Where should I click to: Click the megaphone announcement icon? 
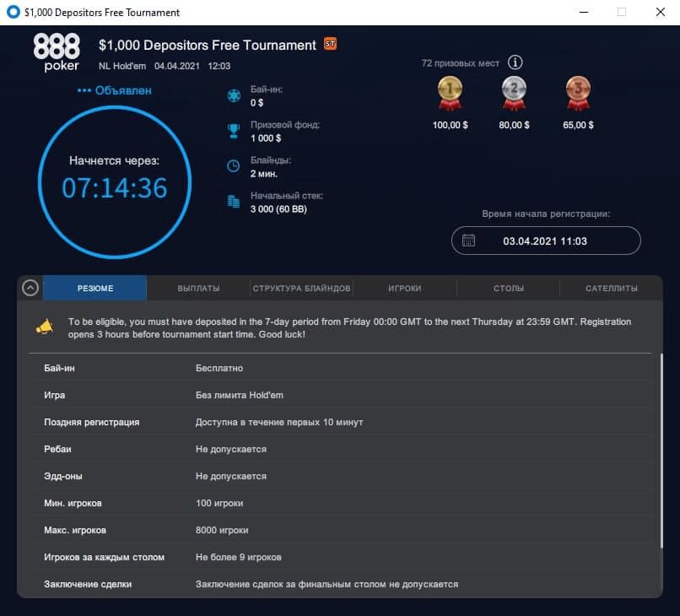pyautogui.click(x=44, y=327)
